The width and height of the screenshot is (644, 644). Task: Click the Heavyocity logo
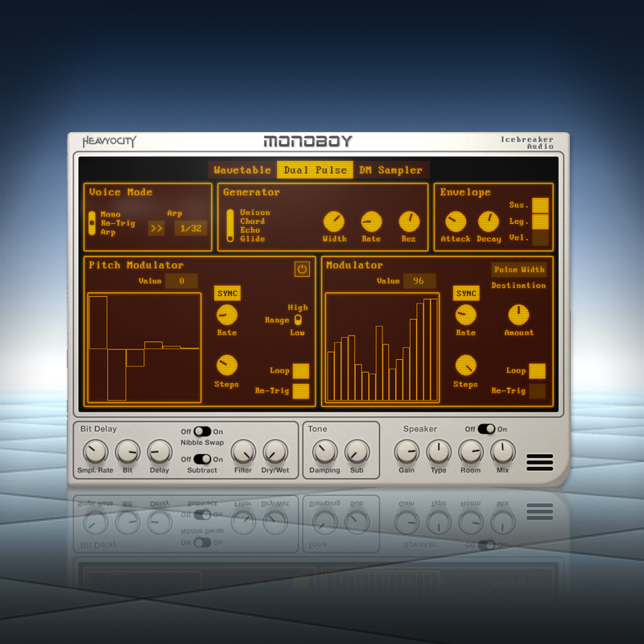tap(109, 142)
